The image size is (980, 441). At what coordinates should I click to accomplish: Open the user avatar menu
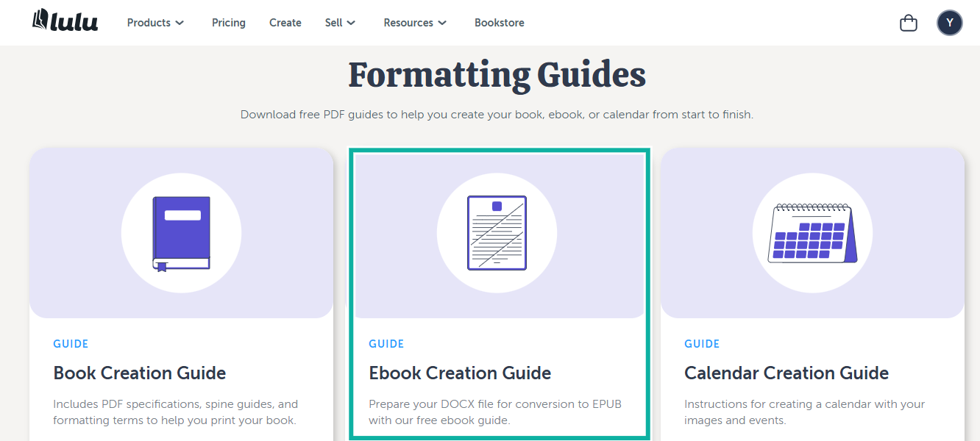tap(949, 23)
